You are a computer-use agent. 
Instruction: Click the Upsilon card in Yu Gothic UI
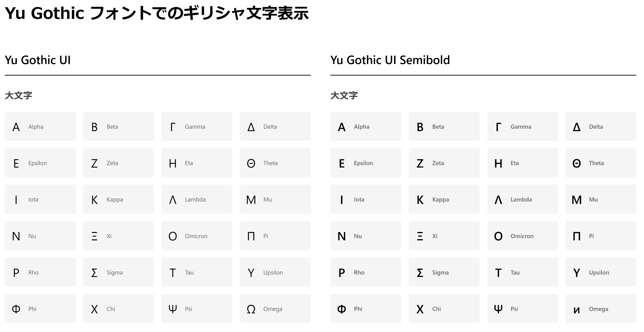pos(275,272)
